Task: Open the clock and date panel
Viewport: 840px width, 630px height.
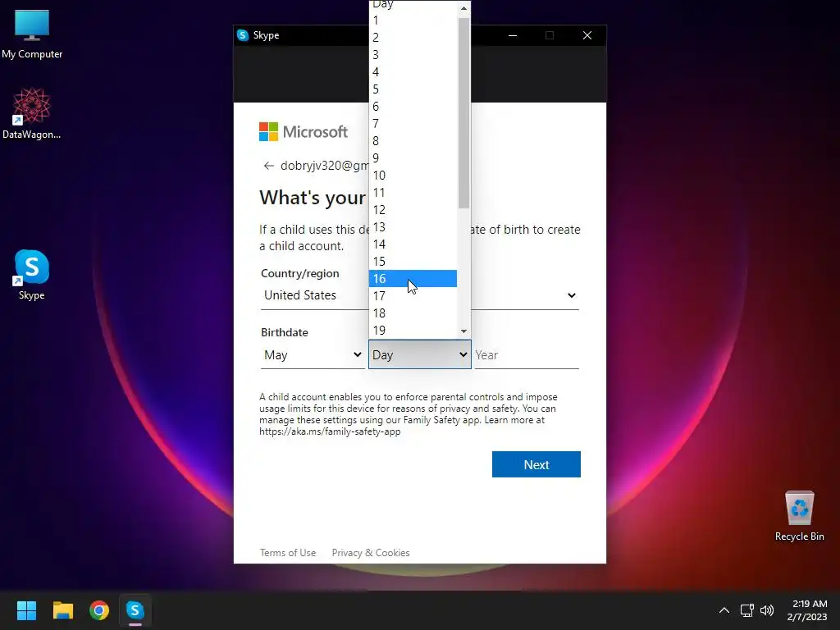Action: point(809,610)
